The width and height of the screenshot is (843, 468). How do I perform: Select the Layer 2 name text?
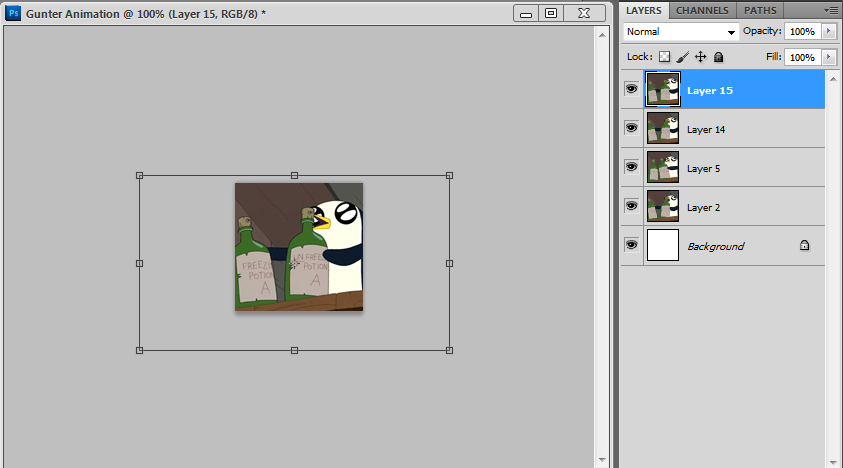click(703, 208)
